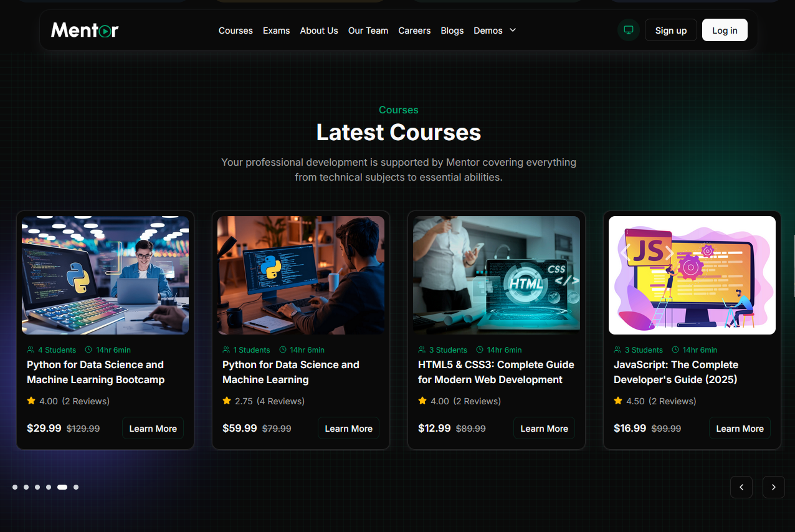Go to the next course slide arrow
795x532 pixels.
click(773, 487)
